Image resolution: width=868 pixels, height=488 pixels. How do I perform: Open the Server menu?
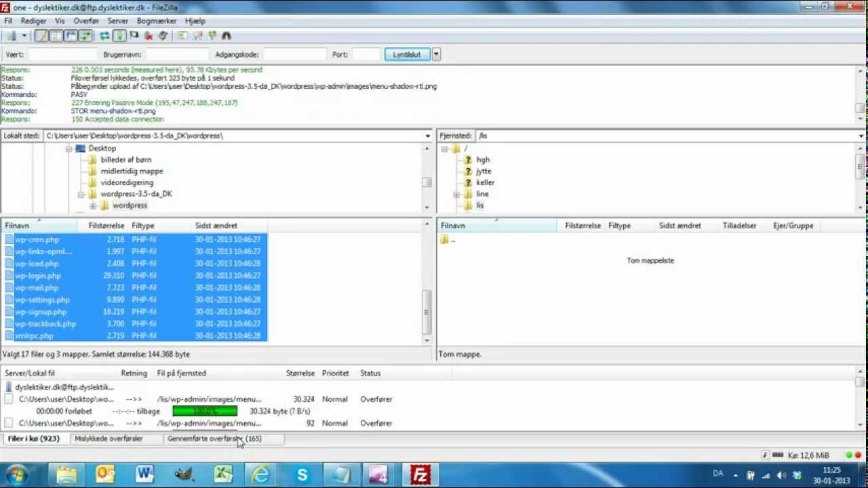coord(118,21)
